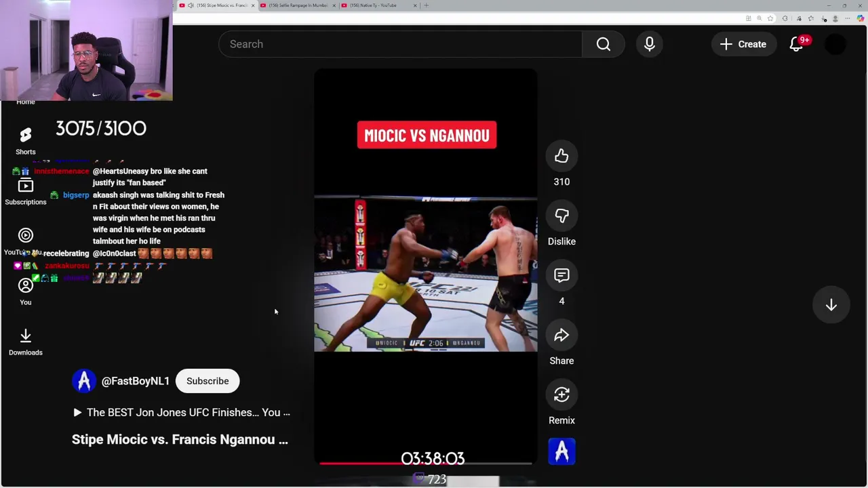Image resolution: width=868 pixels, height=488 pixels.
Task: Click the '03:38:03' timer overlay
Action: pyautogui.click(x=433, y=458)
